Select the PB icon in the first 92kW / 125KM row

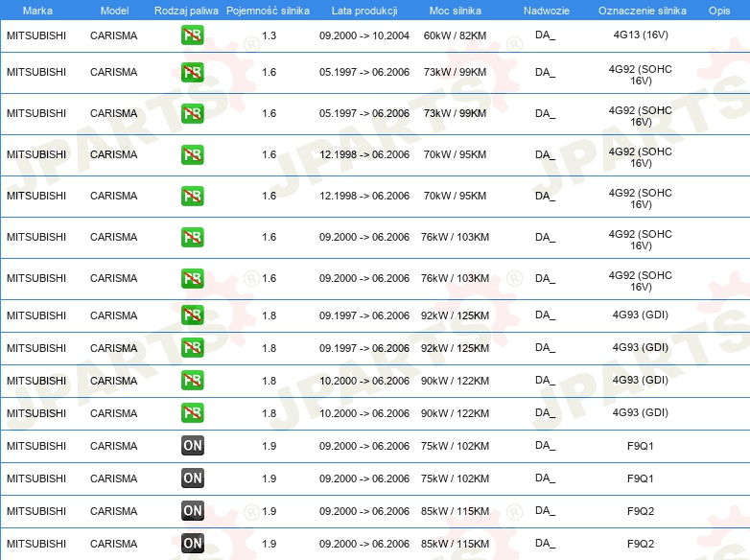[x=193, y=315]
